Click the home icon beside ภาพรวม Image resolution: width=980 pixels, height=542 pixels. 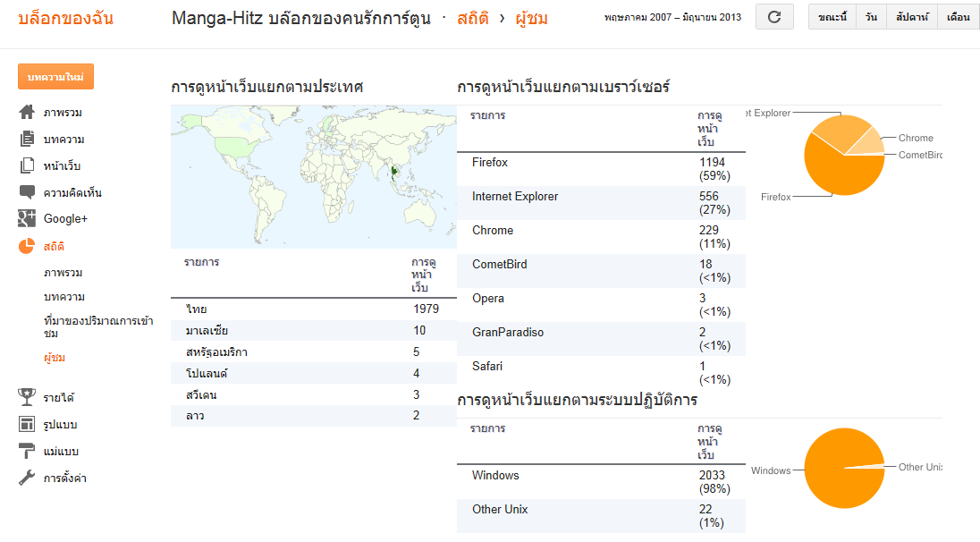click(x=26, y=113)
